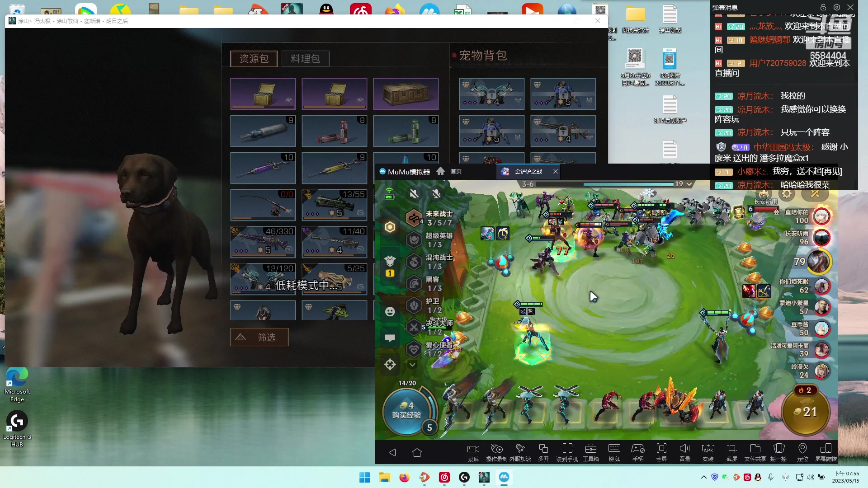Image resolution: width=868 pixels, height=488 pixels.
Task: Open the emoji face icon in game sidebar
Action: tap(390, 312)
